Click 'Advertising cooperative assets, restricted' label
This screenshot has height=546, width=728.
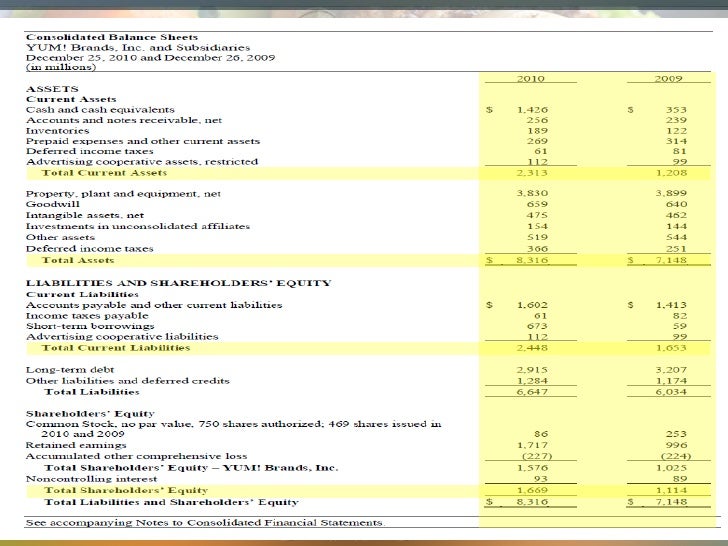[142, 162]
